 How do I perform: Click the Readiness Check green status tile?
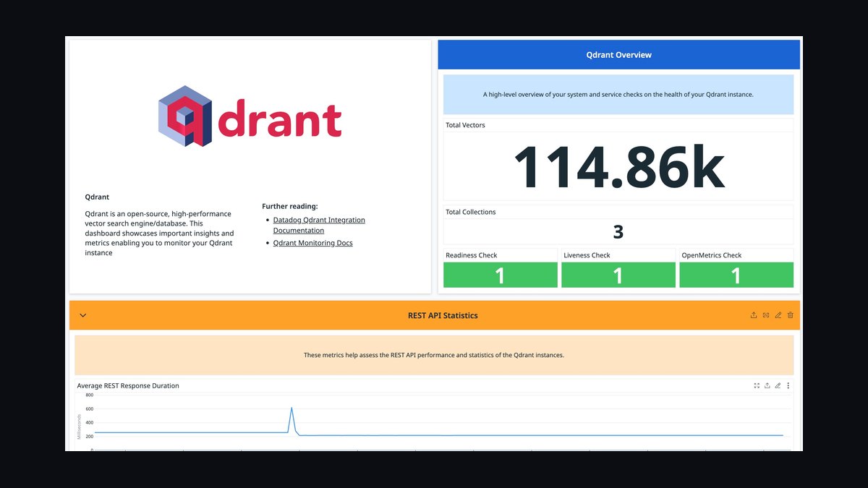click(x=501, y=275)
